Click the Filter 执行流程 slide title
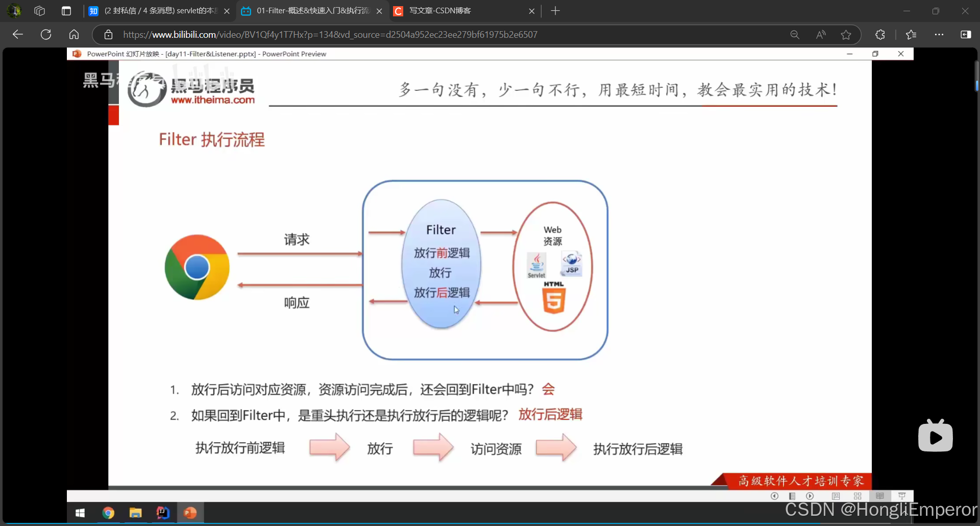 (212, 139)
